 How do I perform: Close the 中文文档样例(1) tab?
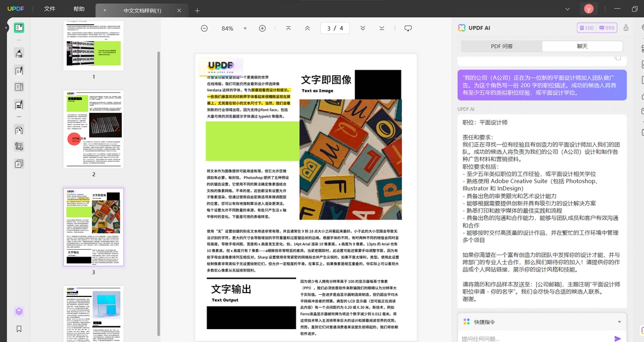(x=179, y=10)
